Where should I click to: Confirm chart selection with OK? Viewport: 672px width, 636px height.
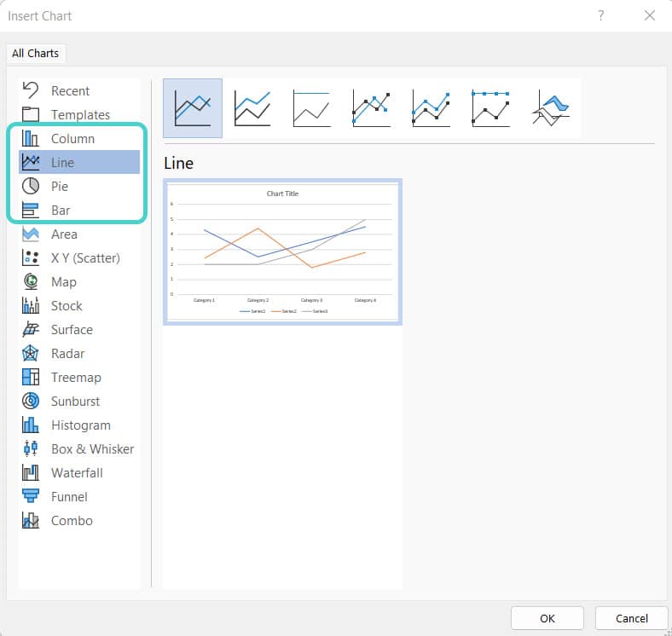(x=547, y=618)
